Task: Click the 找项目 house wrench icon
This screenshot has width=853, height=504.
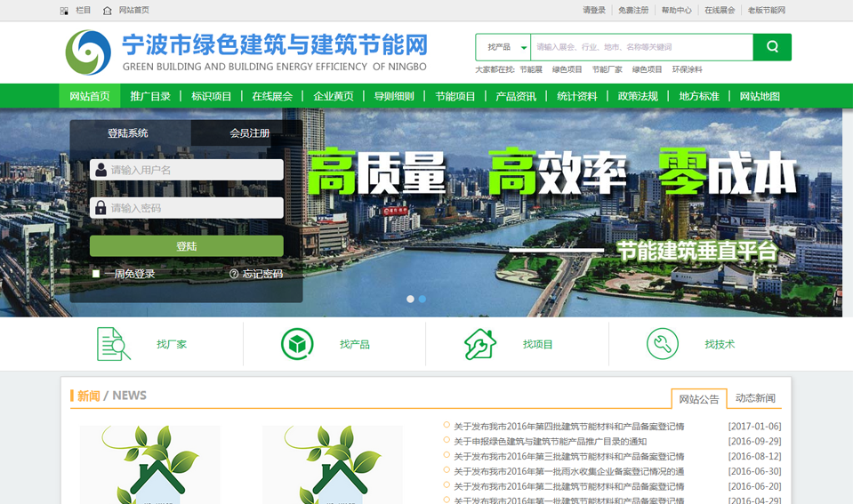Action: (480, 344)
